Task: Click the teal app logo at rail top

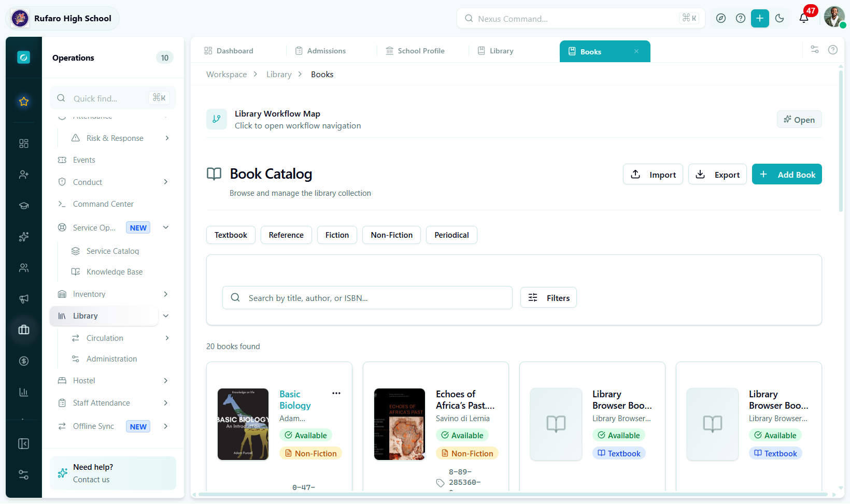Action: point(24,57)
